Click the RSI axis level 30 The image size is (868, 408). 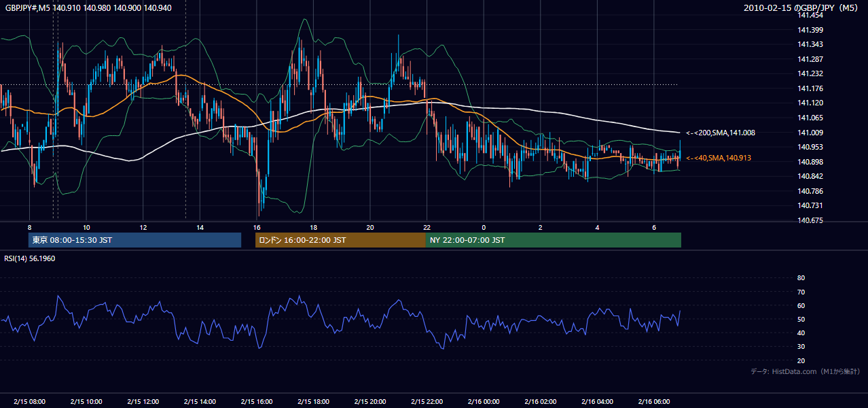pyautogui.click(x=801, y=347)
